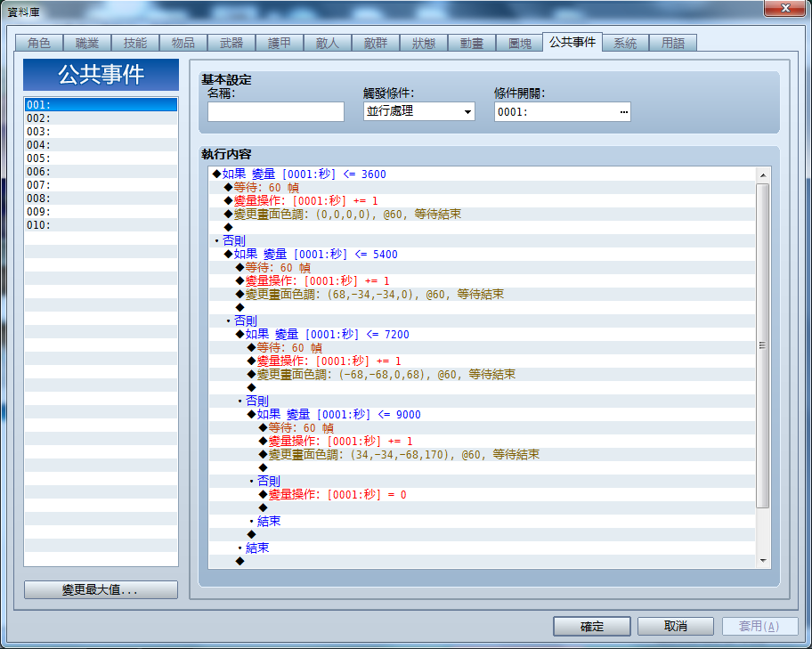This screenshot has height=649, width=812.
Task: Click the scroll up arrow in 執行內容
Action: tap(763, 175)
